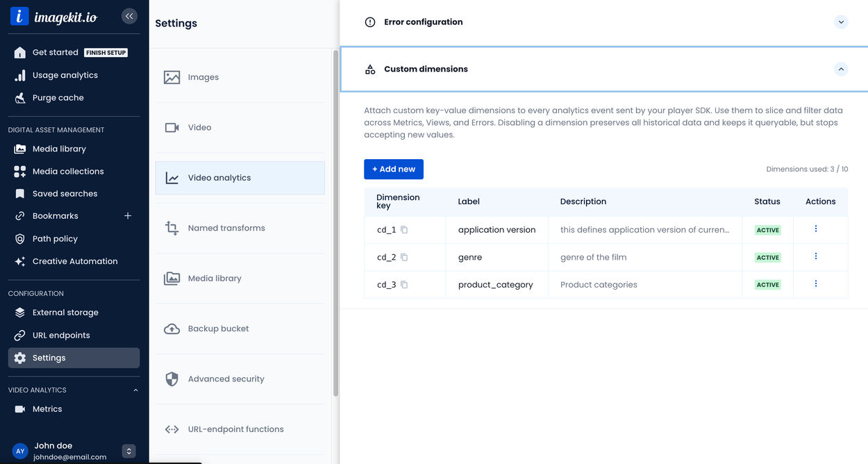Open Backup bucket settings
This screenshot has width=868, height=464.
pyautogui.click(x=240, y=329)
